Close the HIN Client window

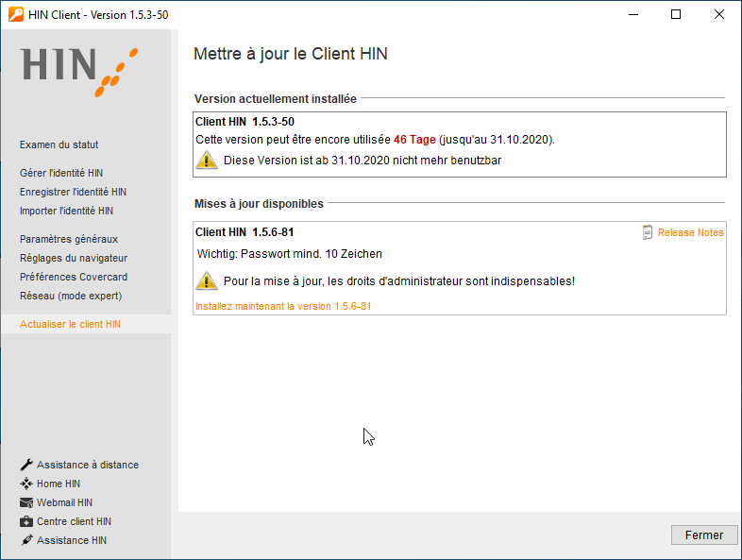(x=718, y=15)
